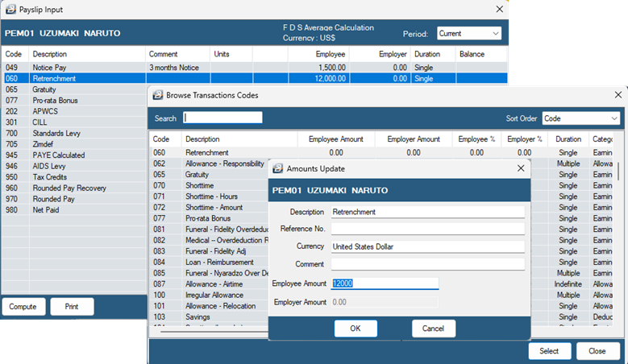The width and height of the screenshot is (628, 364).
Task: Click the Units column header in Payslip Input
Action: pyautogui.click(x=231, y=54)
